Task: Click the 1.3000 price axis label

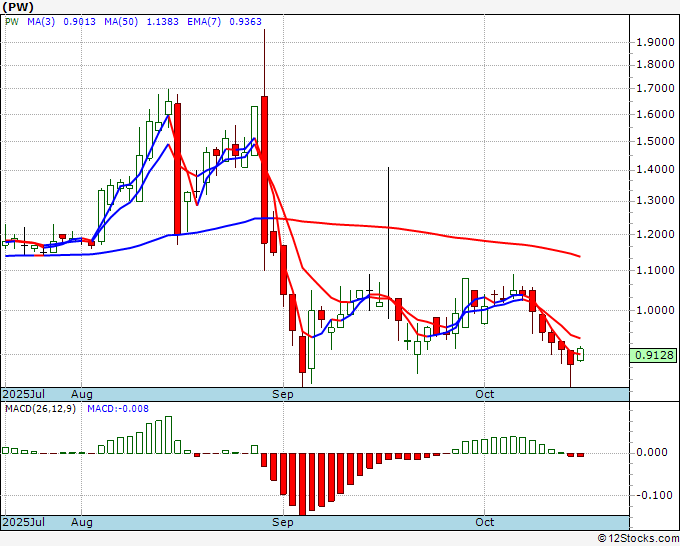Action: tap(655, 201)
